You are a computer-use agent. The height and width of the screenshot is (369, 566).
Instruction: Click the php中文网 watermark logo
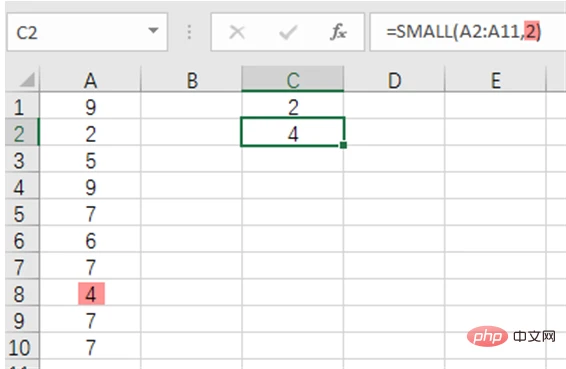(x=511, y=336)
